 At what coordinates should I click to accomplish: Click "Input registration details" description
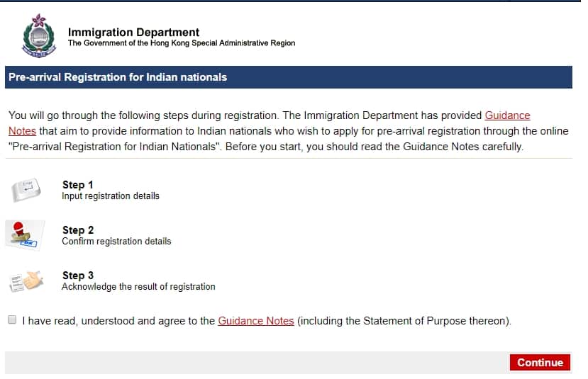pos(111,196)
